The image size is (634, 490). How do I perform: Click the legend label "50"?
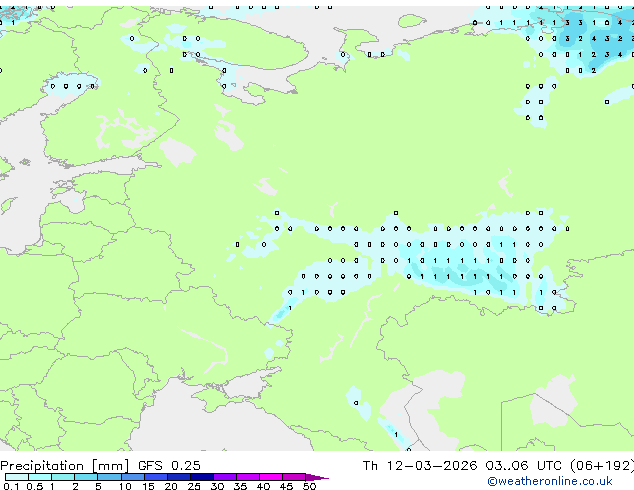coord(309,486)
